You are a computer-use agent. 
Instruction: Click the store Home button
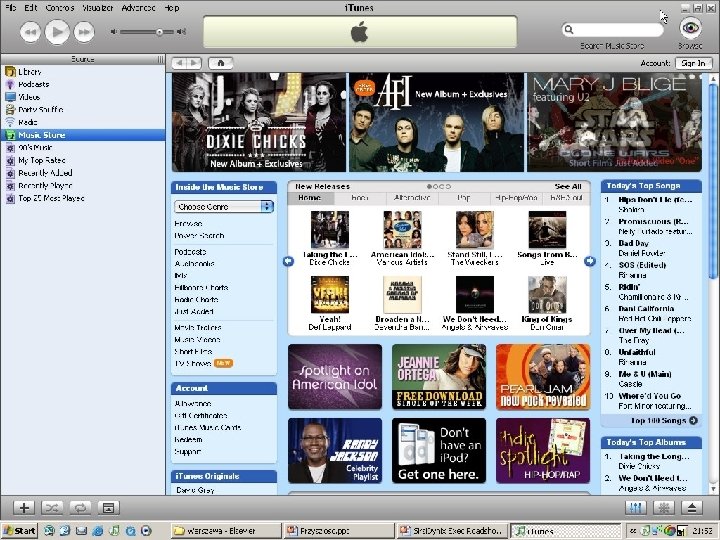click(x=220, y=63)
